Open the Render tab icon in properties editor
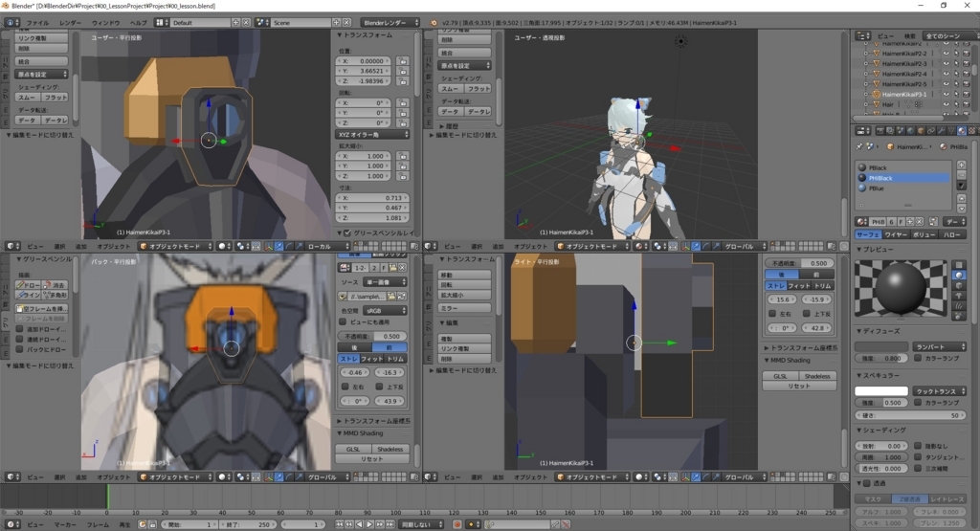 point(880,130)
